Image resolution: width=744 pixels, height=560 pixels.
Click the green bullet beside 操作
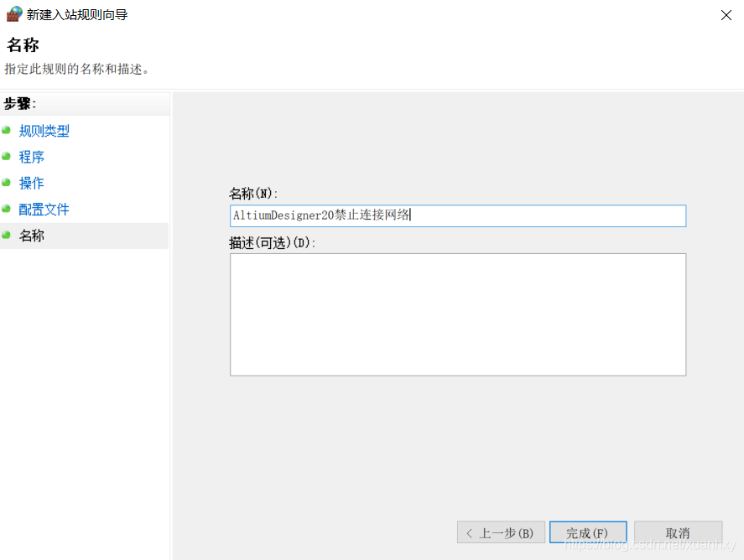point(6,182)
